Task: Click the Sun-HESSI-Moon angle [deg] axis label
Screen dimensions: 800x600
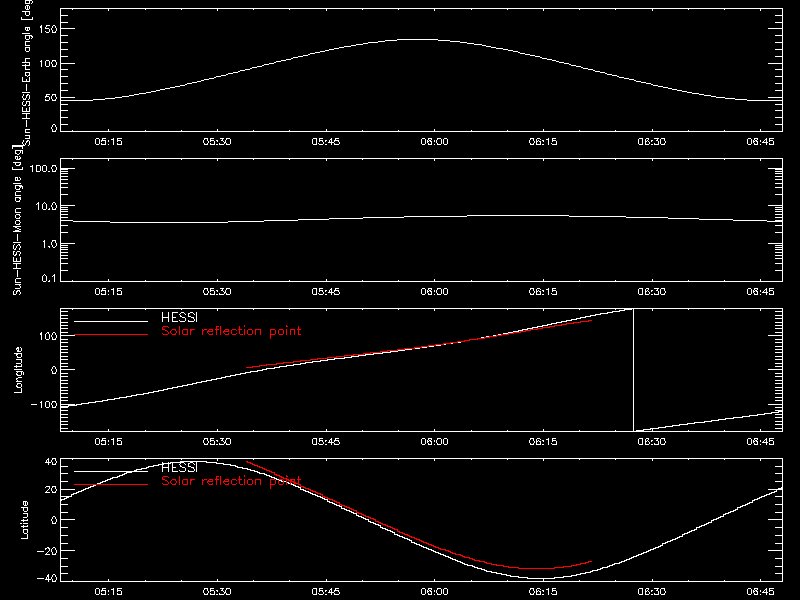Action: [x=17, y=220]
